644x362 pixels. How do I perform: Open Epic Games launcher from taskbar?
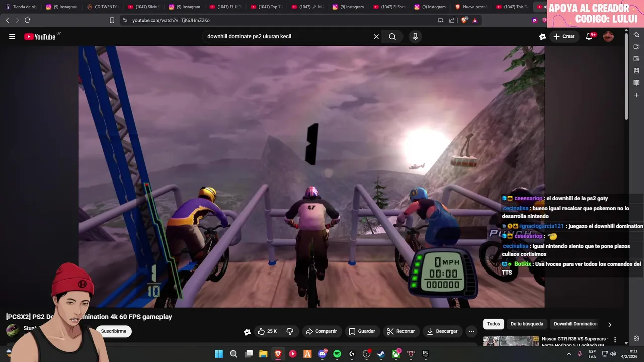(x=426, y=354)
